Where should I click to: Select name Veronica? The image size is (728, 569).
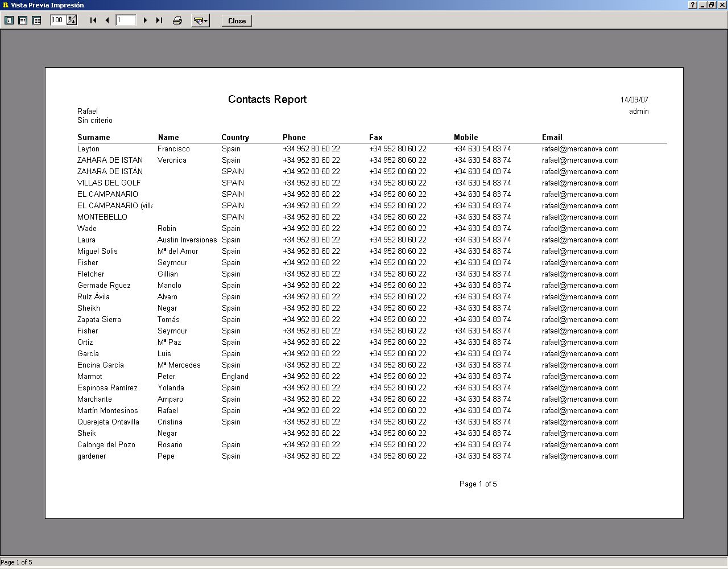tap(172, 160)
